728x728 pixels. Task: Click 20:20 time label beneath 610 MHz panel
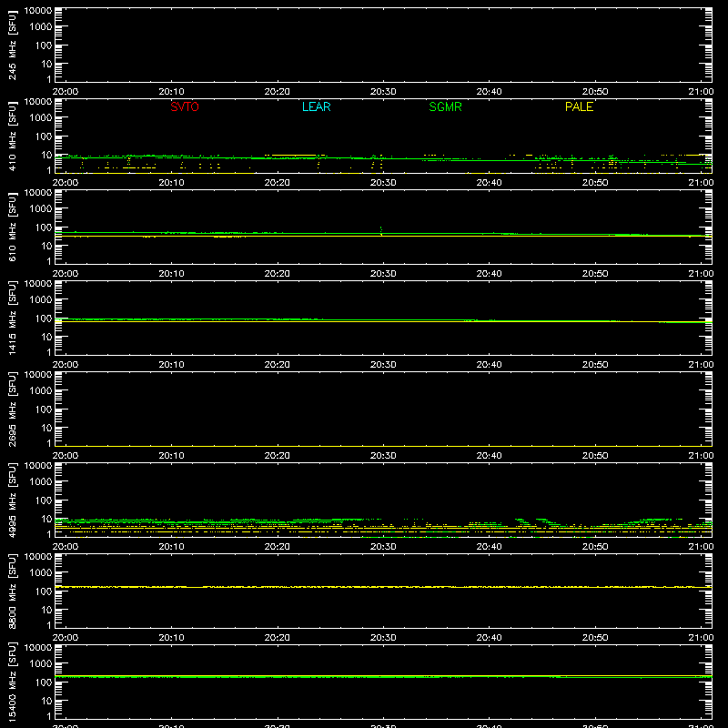coord(278,274)
